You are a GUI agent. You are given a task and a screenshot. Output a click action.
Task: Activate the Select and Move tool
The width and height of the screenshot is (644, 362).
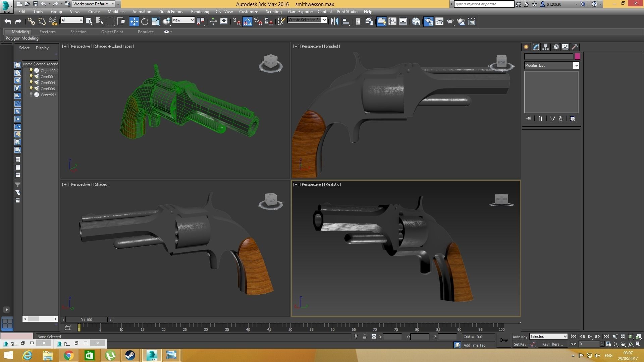134,21
